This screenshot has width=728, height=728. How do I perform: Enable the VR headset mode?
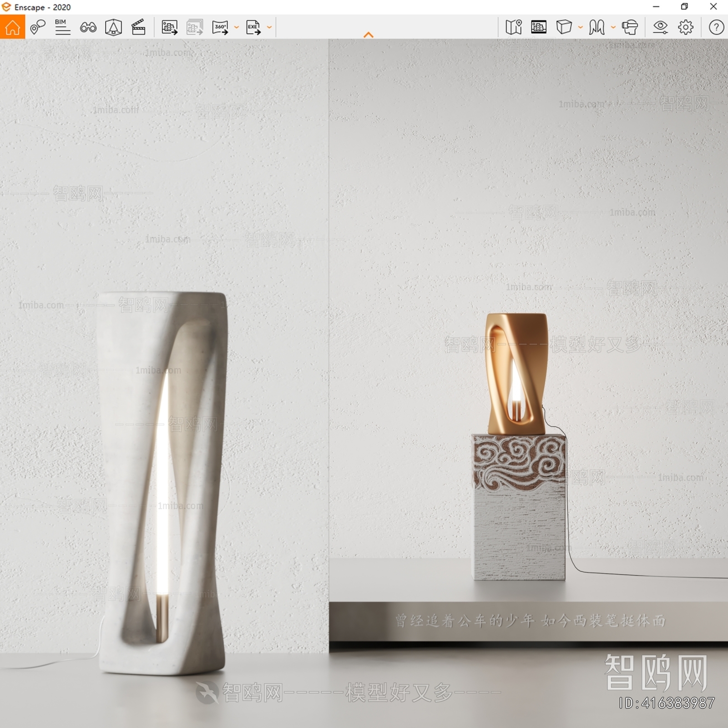[x=630, y=27]
